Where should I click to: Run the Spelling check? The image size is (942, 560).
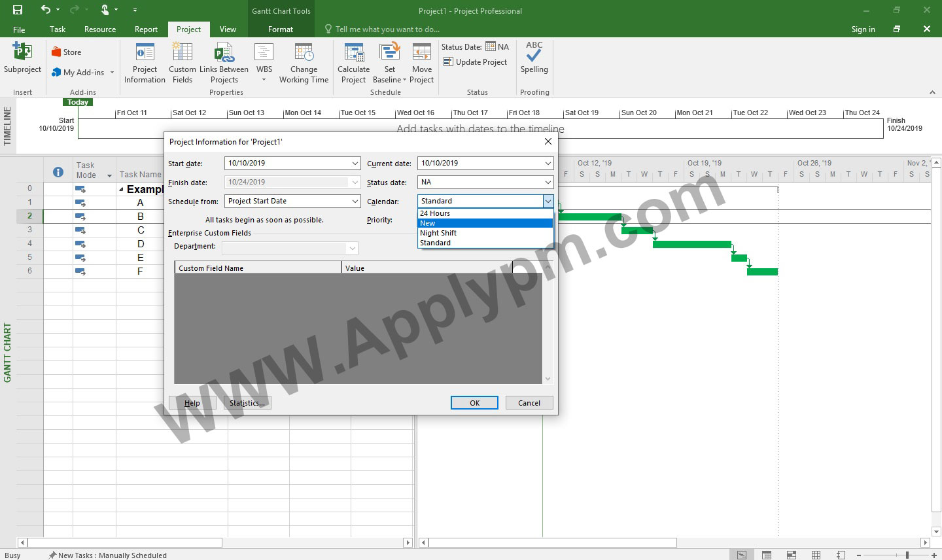[x=534, y=59]
